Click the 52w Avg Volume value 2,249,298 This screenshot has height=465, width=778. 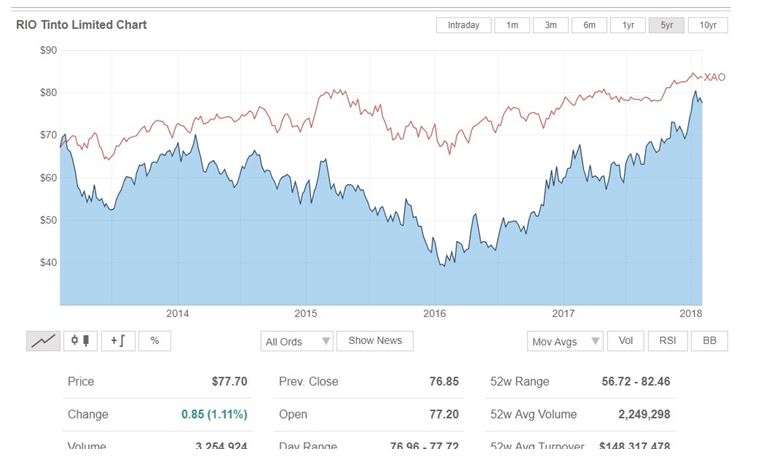[644, 414]
